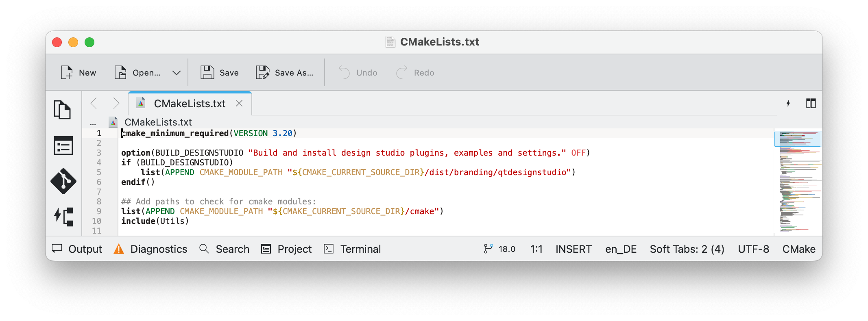Viewport: 868px width, 321px height.
Task: Open the LSP symbol tree sidebar icon
Action: 63,217
